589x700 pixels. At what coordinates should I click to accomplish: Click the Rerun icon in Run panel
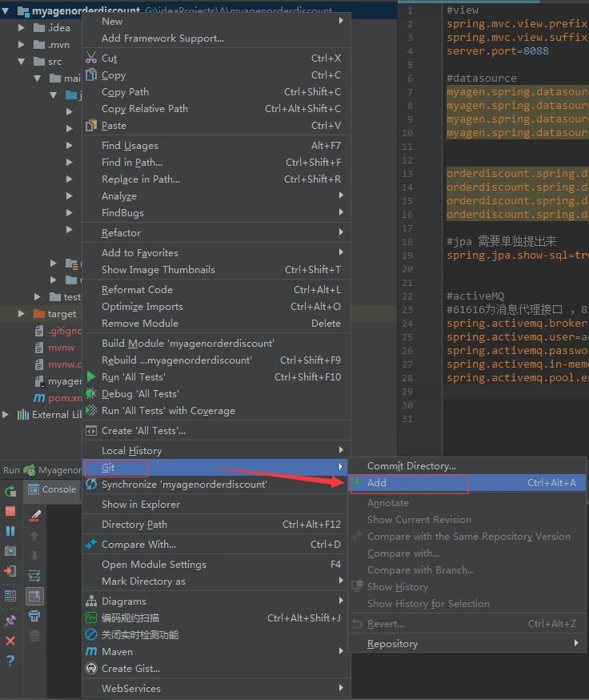tap(10, 491)
